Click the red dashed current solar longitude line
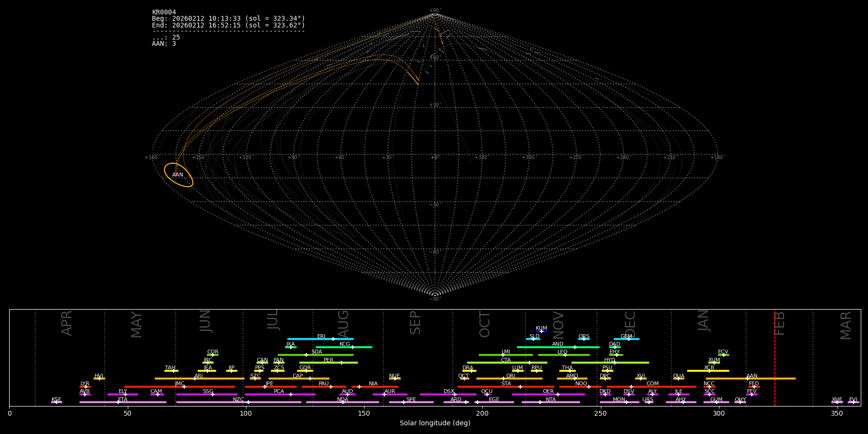Image resolution: width=868 pixels, height=434 pixels. click(774, 357)
